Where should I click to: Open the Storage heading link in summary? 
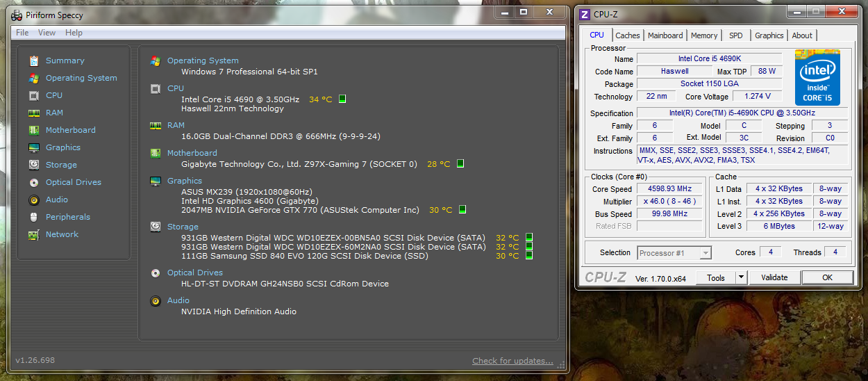click(183, 227)
